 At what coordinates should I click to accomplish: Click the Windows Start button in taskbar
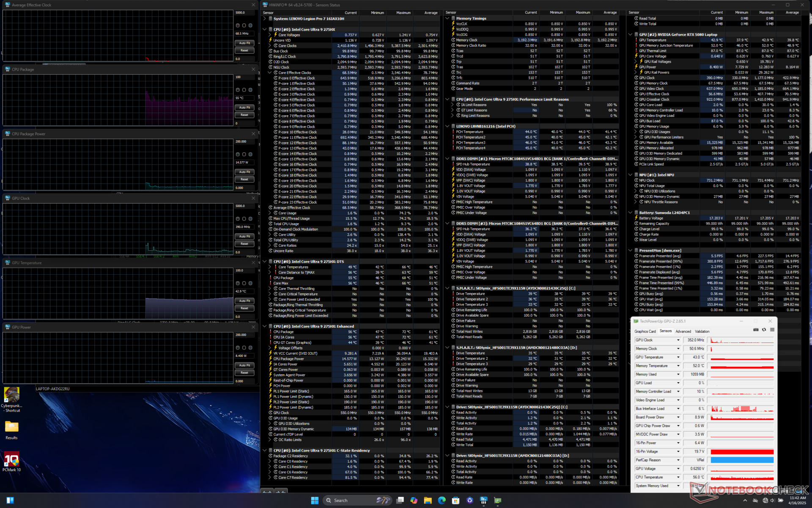click(315, 500)
